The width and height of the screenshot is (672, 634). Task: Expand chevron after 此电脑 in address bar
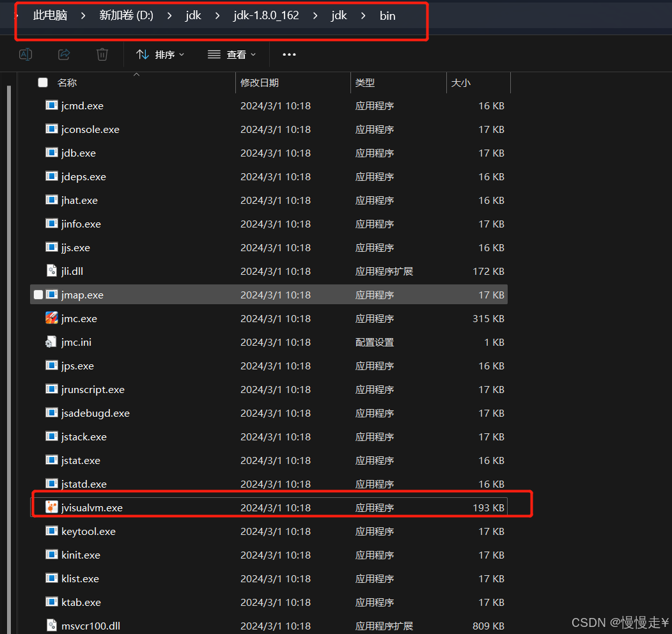click(x=83, y=15)
